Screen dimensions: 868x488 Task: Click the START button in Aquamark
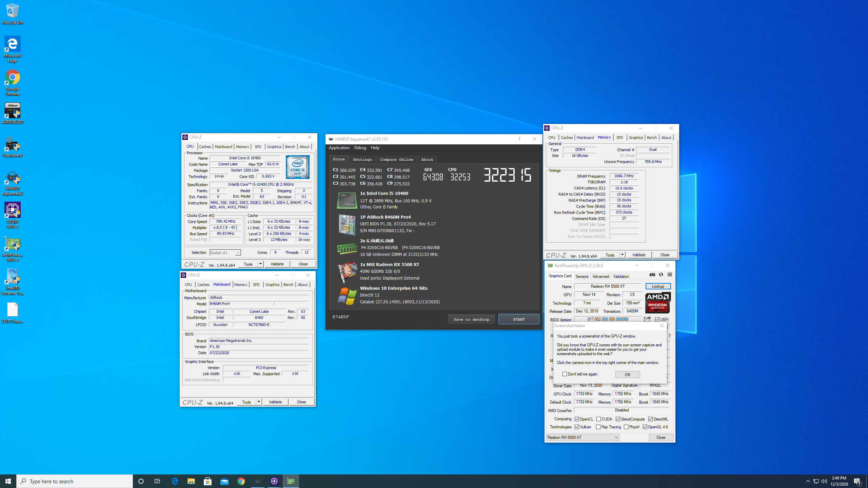[519, 319]
